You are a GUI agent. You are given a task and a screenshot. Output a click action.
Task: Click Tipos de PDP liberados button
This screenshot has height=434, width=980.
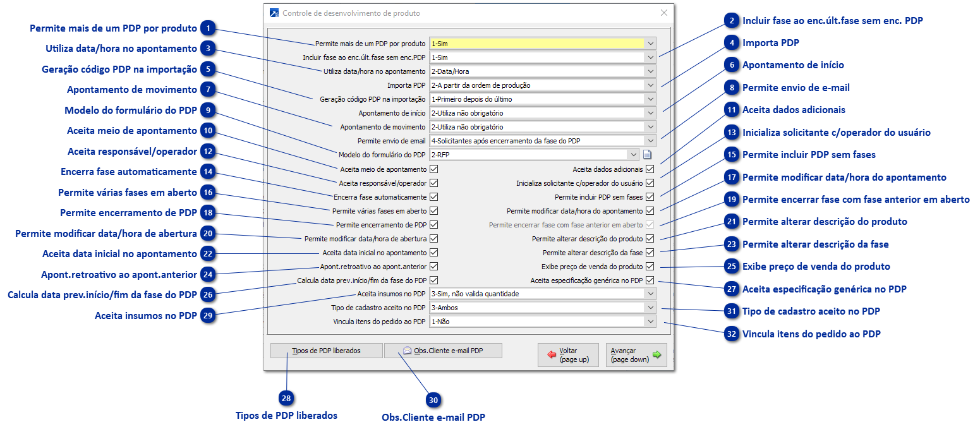click(x=326, y=351)
